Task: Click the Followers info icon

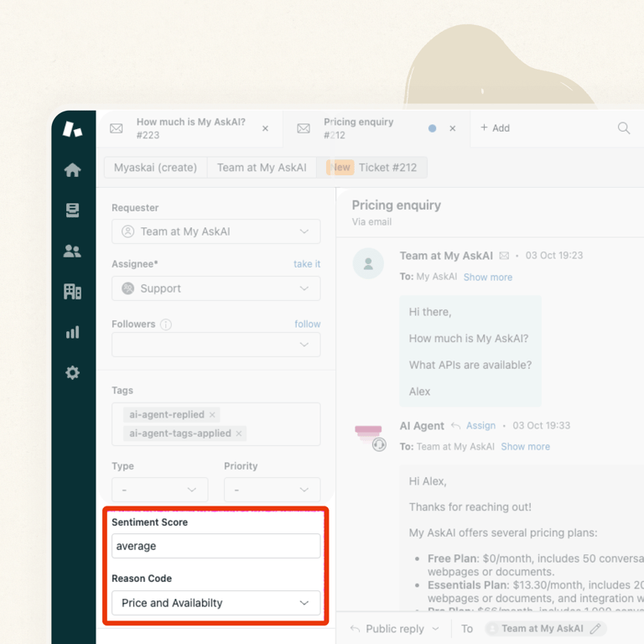Action: pyautogui.click(x=166, y=325)
